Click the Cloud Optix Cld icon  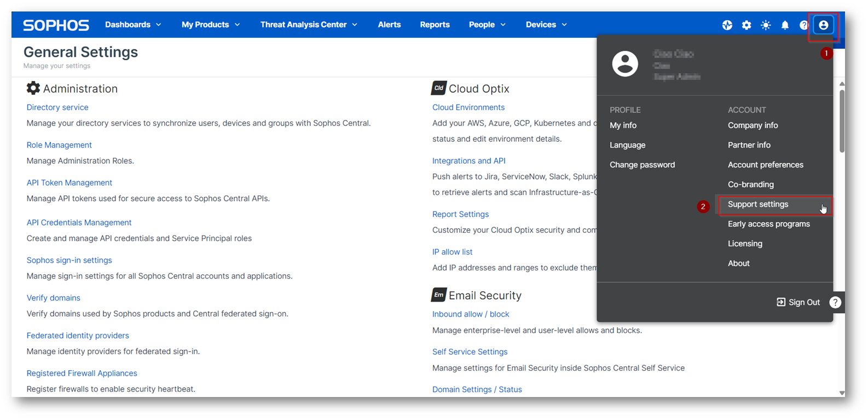point(439,88)
